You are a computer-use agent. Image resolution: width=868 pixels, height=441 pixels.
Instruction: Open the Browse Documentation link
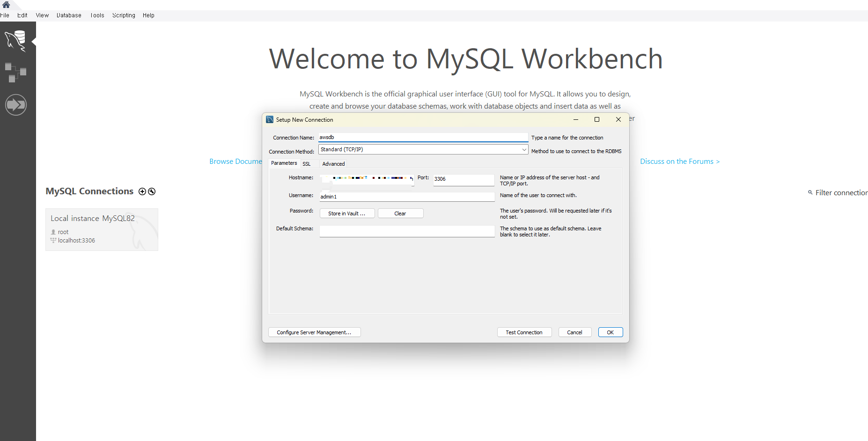click(x=235, y=162)
